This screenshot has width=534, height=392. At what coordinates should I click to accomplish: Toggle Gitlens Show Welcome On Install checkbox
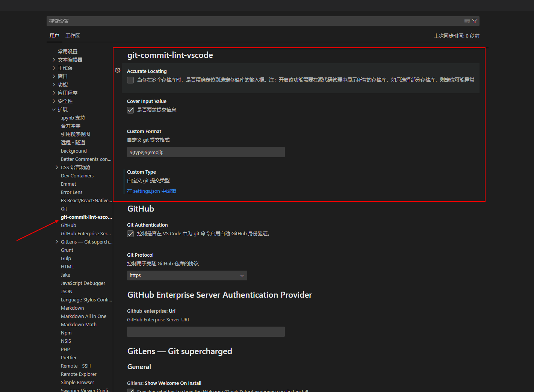[130, 390]
